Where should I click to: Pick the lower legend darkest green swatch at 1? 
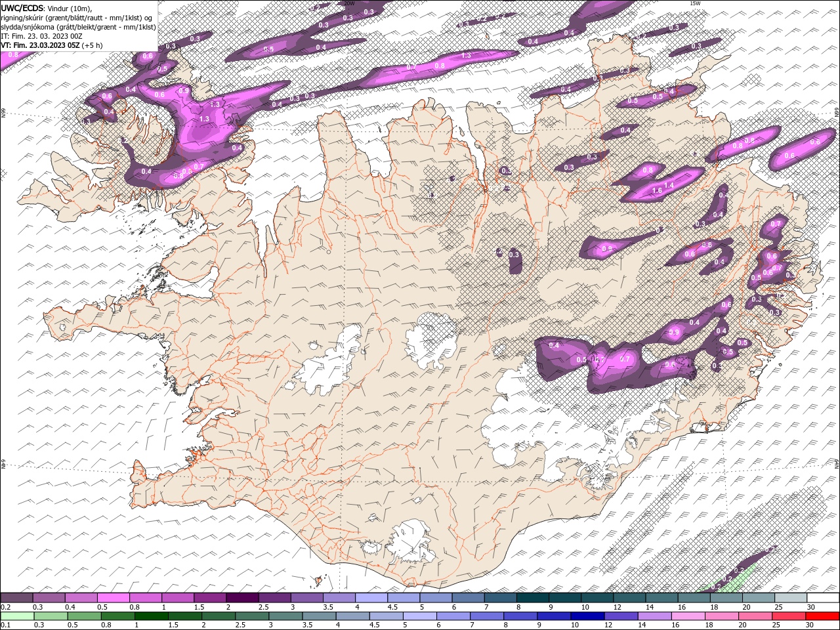(x=151, y=616)
